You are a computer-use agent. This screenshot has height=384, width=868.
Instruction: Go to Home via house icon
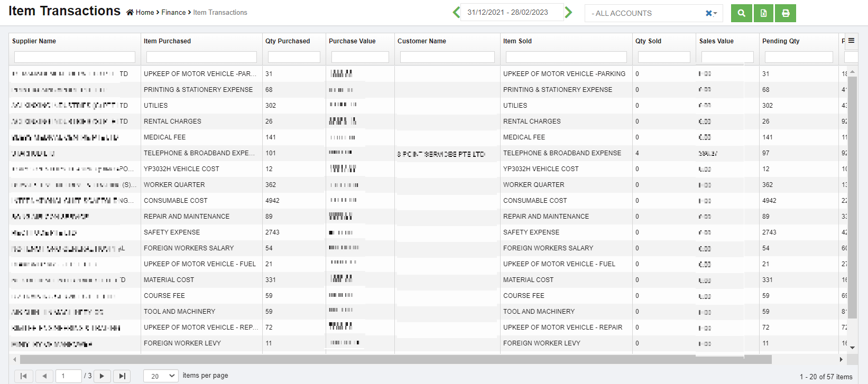pyautogui.click(x=130, y=13)
